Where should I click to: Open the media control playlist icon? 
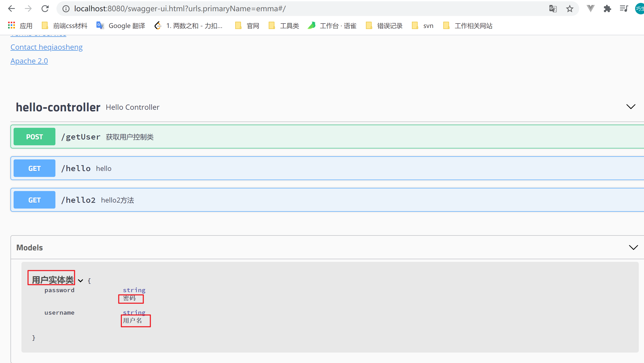pos(624,9)
